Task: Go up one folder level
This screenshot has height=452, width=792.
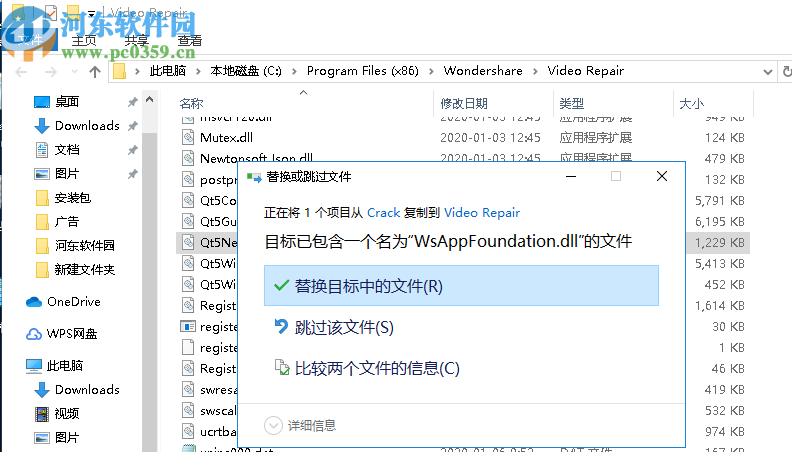Action: pyautogui.click(x=94, y=72)
